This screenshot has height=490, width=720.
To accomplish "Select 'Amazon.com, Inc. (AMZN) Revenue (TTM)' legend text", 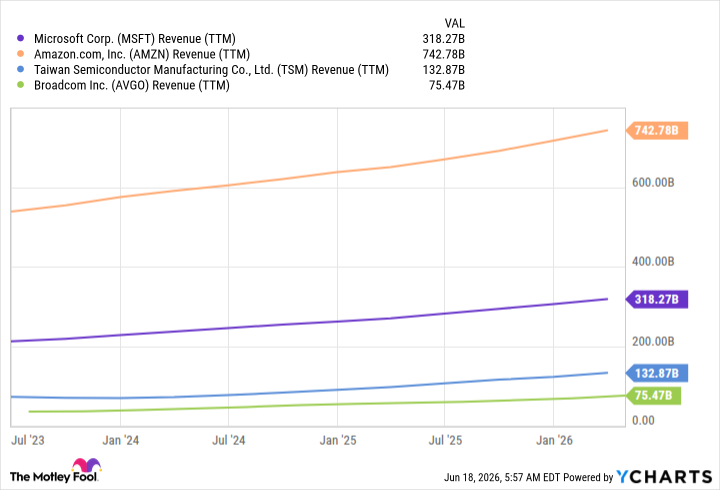I will pyautogui.click(x=142, y=54).
